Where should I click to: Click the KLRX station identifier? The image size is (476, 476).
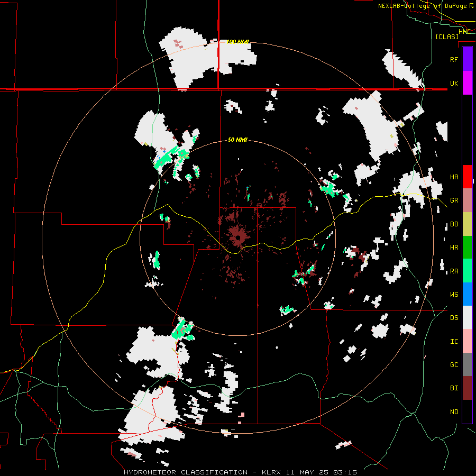(x=272, y=472)
